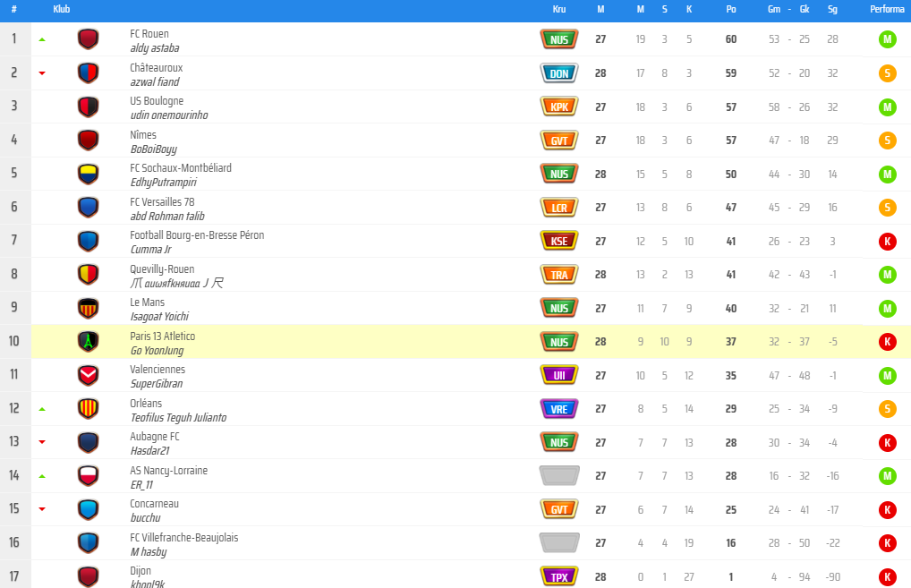
Task: Select the FC Villefranche-Beaujolais table row
Action: [455, 543]
